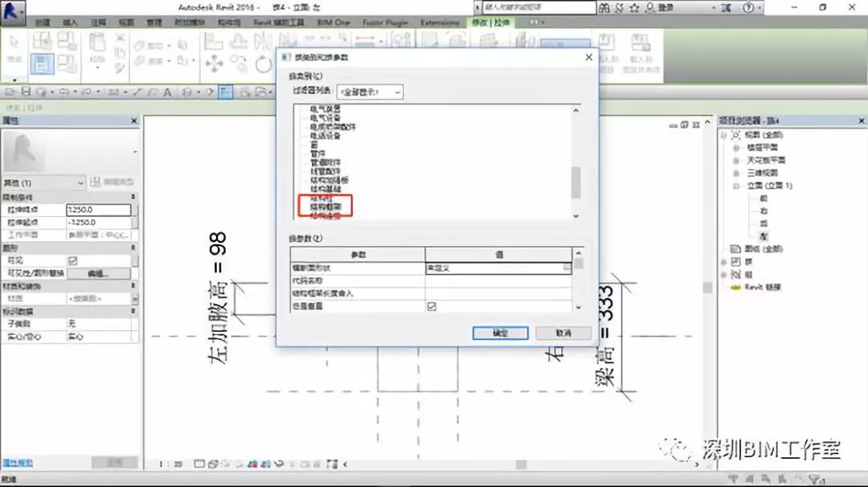Select the Structural Framing category in red box

326,207
